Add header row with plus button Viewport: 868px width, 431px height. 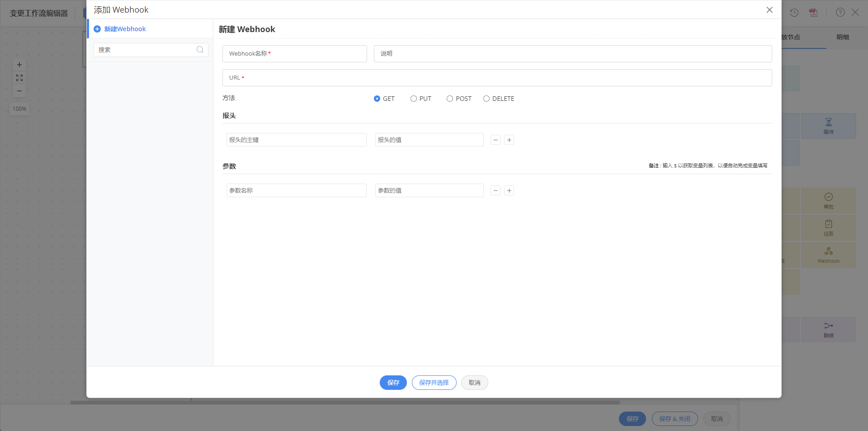[509, 140]
